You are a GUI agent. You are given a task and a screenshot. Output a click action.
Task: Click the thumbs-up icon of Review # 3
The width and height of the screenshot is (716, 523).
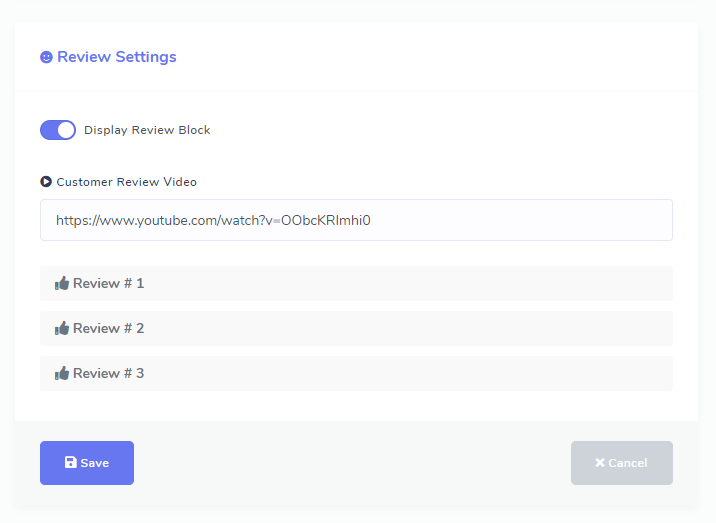[62, 374]
